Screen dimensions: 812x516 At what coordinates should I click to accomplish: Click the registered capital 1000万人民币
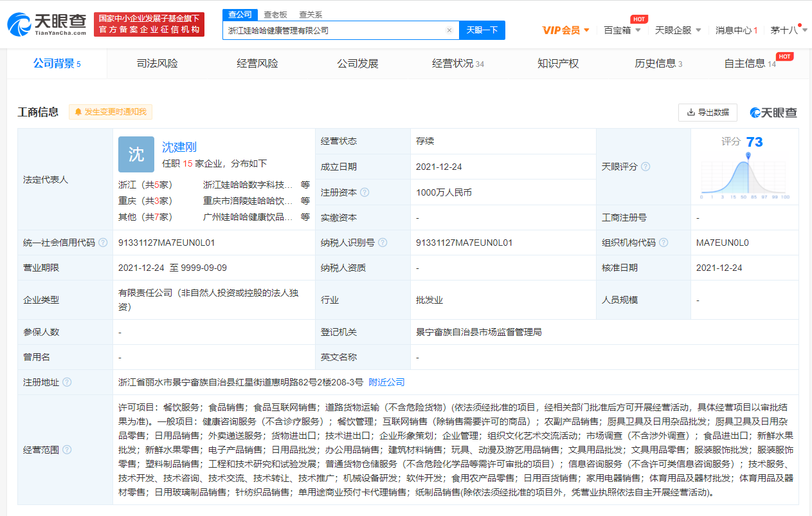click(444, 192)
